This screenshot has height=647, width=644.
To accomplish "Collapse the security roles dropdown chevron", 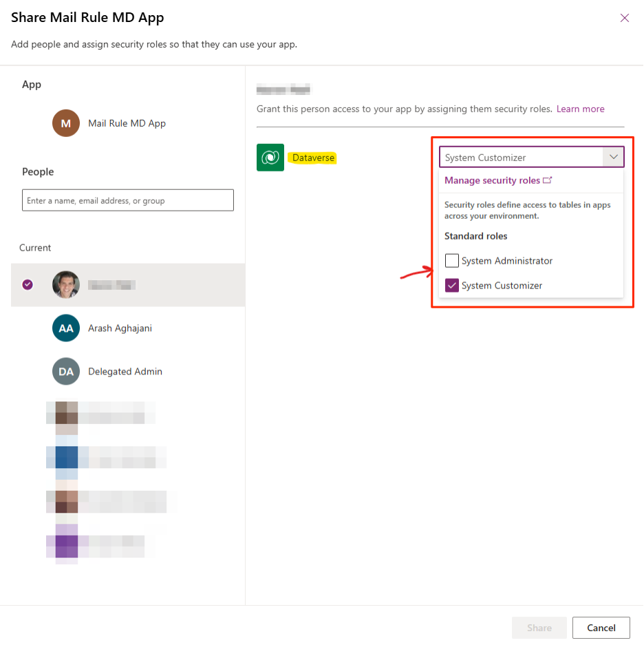I will [x=613, y=158].
